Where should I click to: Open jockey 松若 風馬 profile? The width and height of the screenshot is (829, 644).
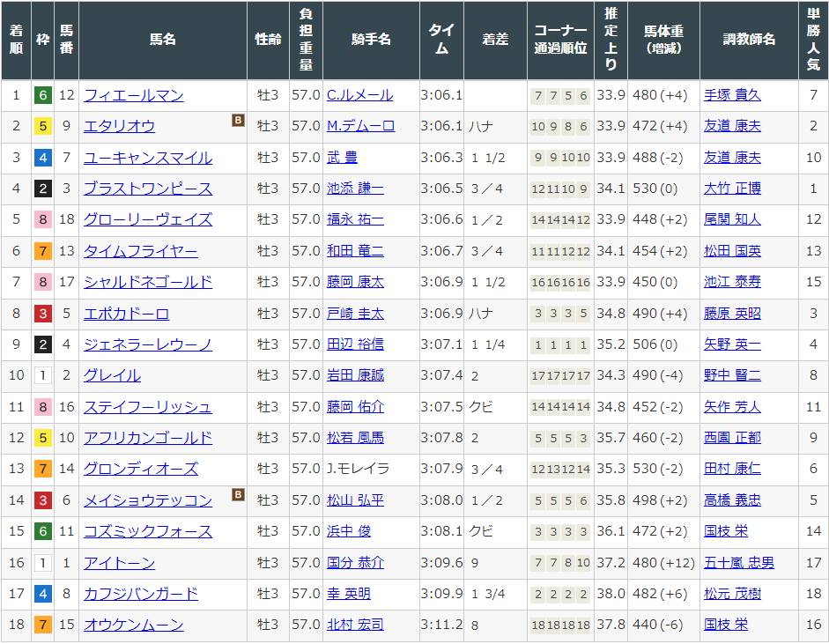coord(355,438)
